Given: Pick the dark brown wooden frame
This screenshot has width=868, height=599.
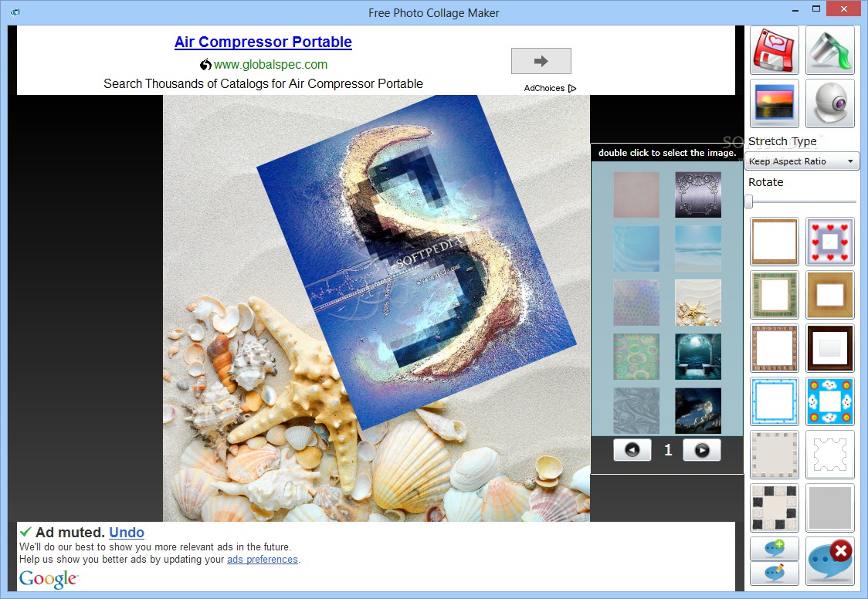Looking at the screenshot, I should [830, 348].
